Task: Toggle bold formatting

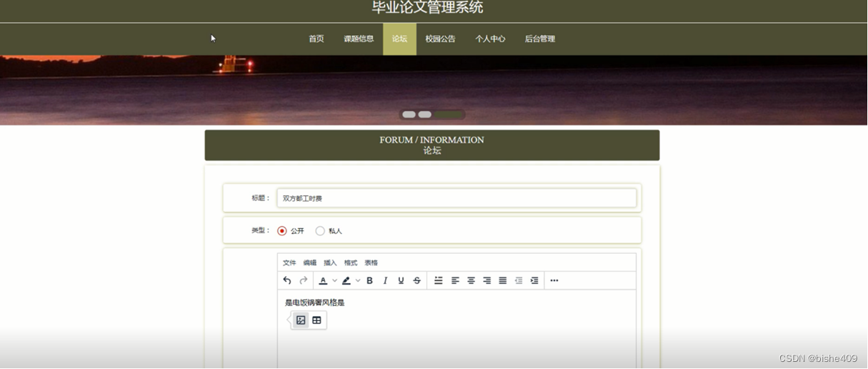Action: (x=369, y=280)
